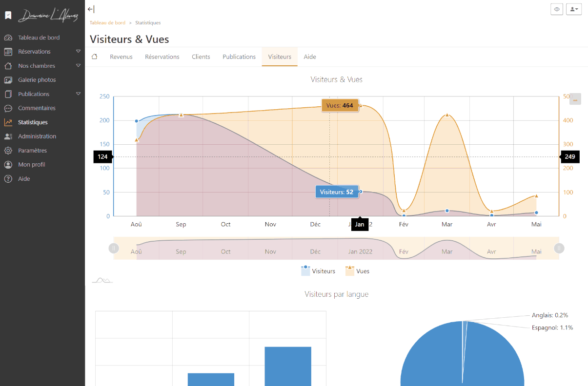
Task: Click the Administration users icon
Action: 8,136
